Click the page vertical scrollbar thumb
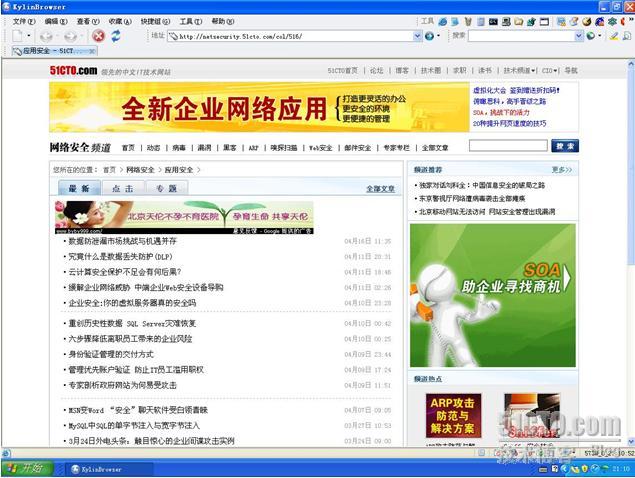The image size is (635, 478). point(631,165)
